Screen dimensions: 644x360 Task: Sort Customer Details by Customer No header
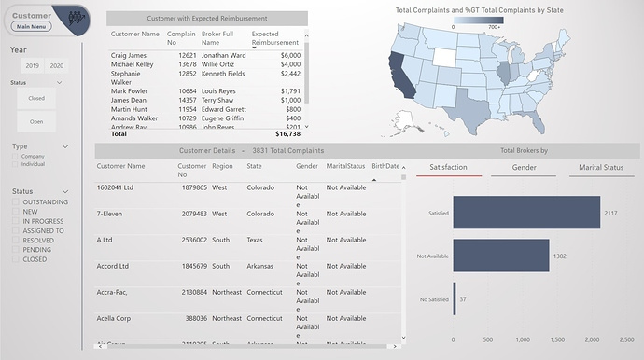(x=191, y=171)
